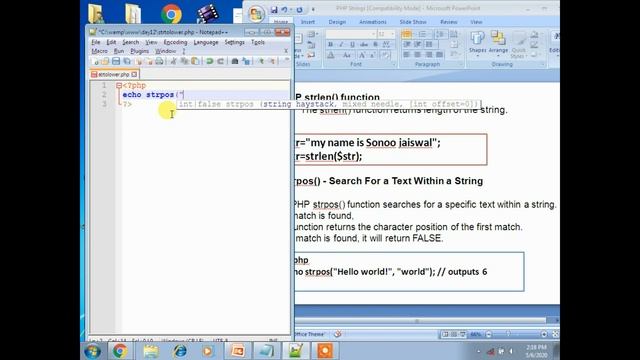Toggle Italic formatting in PowerPoint ribbon
Image resolution: width=640 pixels, height=360 pixels.
[341, 44]
